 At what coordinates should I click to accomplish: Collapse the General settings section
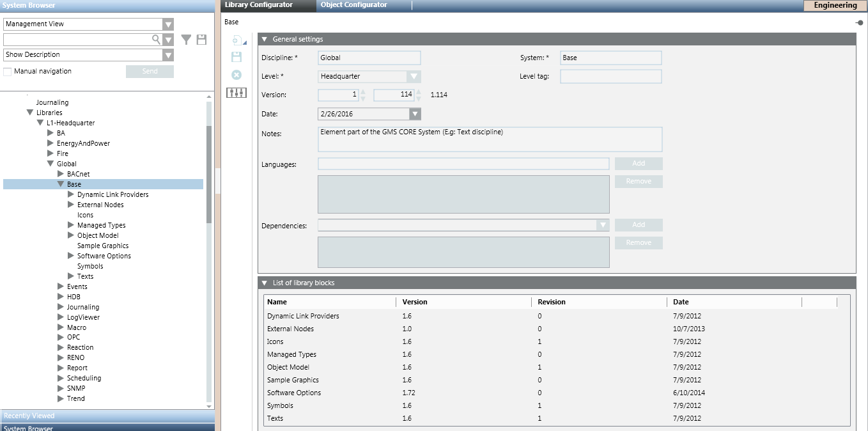click(x=265, y=40)
